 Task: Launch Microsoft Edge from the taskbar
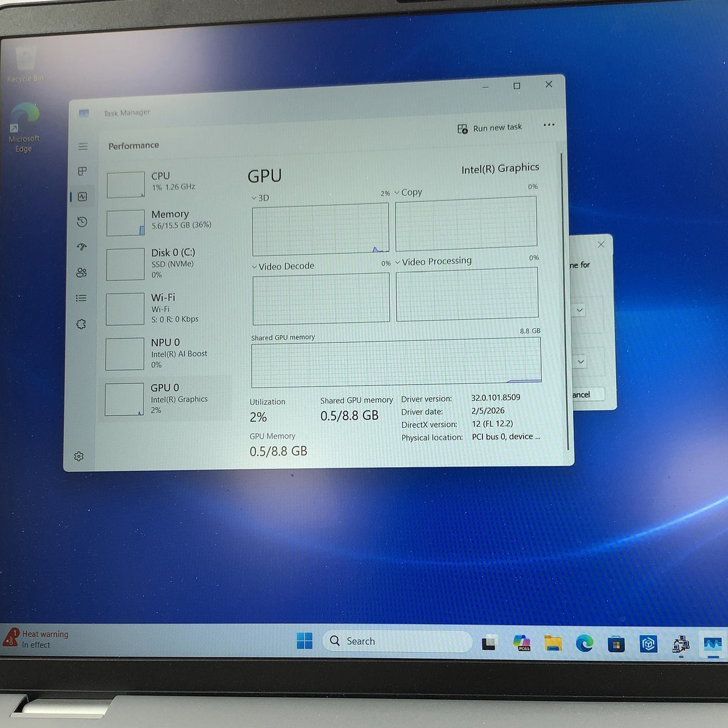pos(584,643)
